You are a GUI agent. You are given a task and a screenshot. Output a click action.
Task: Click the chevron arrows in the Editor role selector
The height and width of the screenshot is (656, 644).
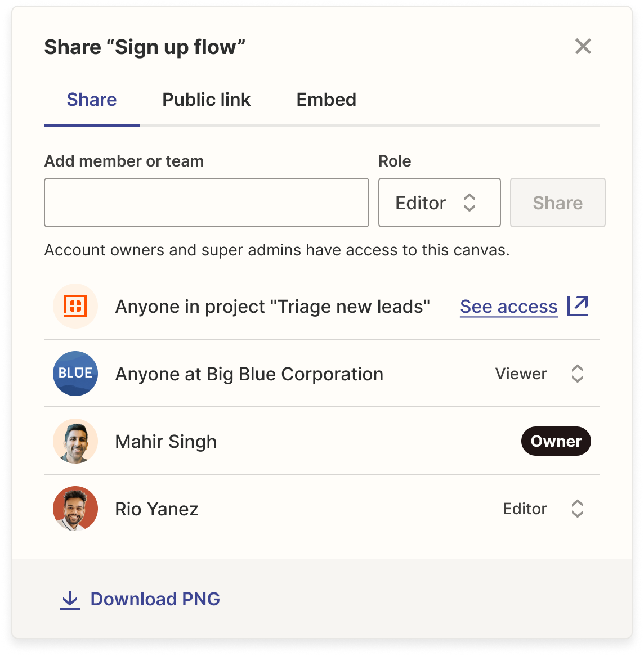[x=469, y=203]
